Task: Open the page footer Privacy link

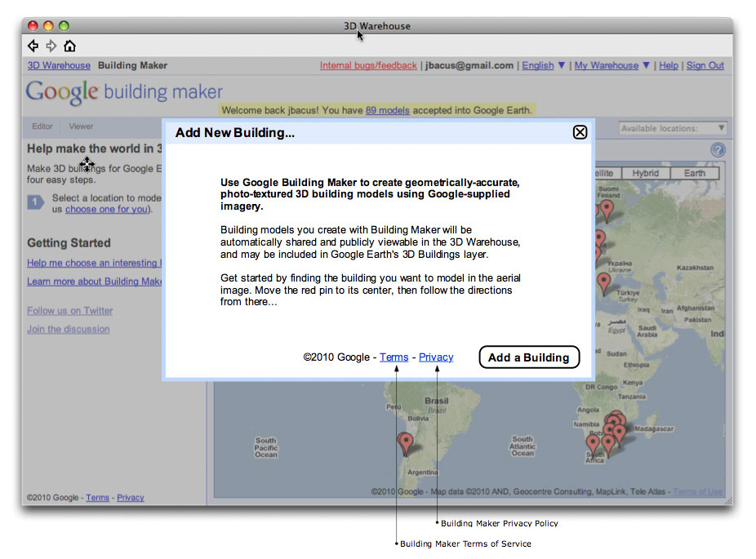Action: point(130,497)
